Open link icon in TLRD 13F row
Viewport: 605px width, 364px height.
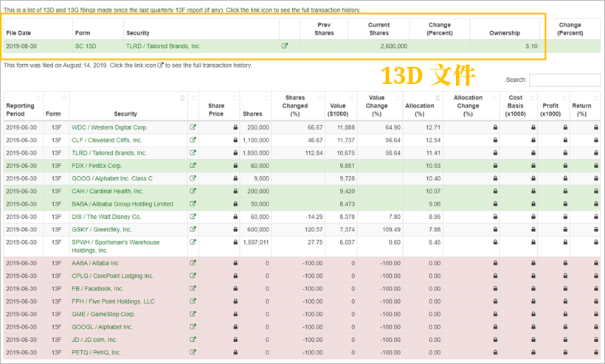[193, 153]
